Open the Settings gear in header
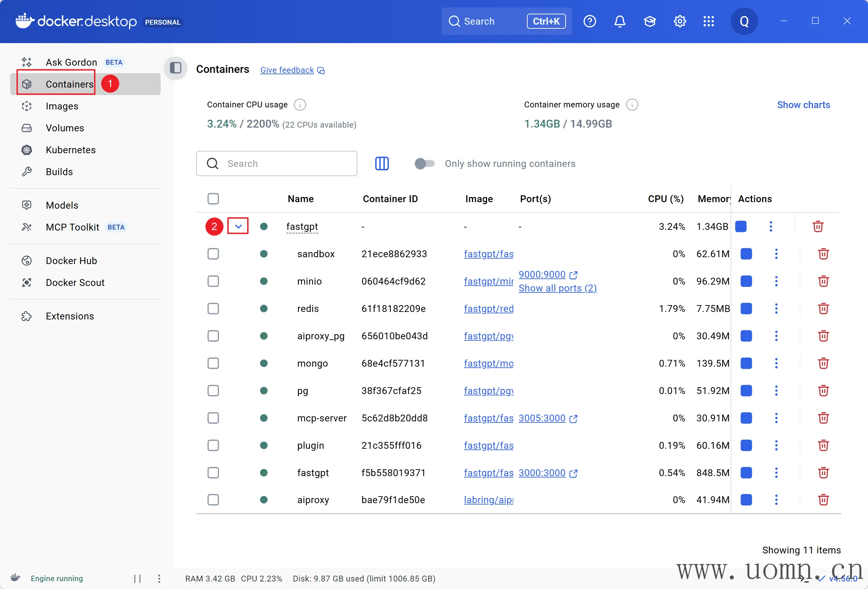This screenshot has height=589, width=868. coord(679,21)
